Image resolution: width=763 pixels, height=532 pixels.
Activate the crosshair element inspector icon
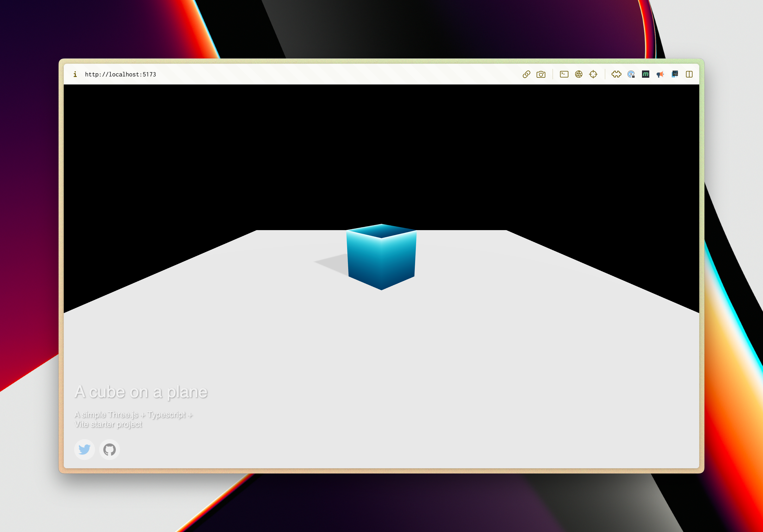tap(593, 74)
